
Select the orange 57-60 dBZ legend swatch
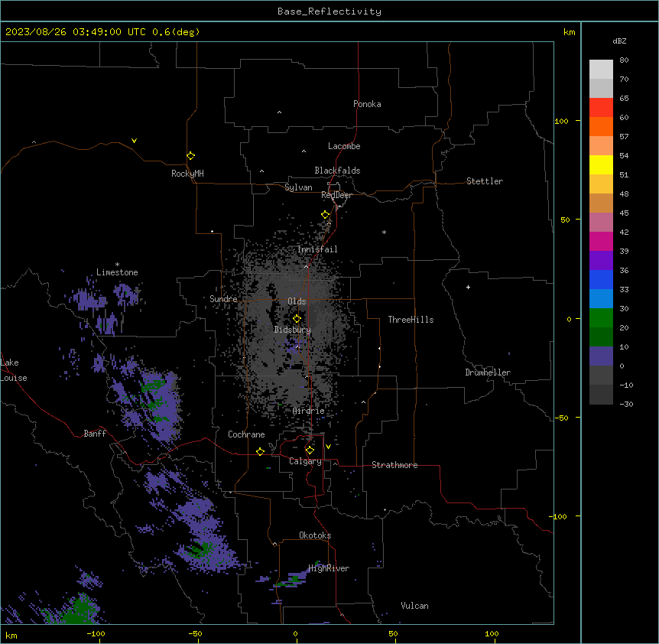tap(601, 126)
